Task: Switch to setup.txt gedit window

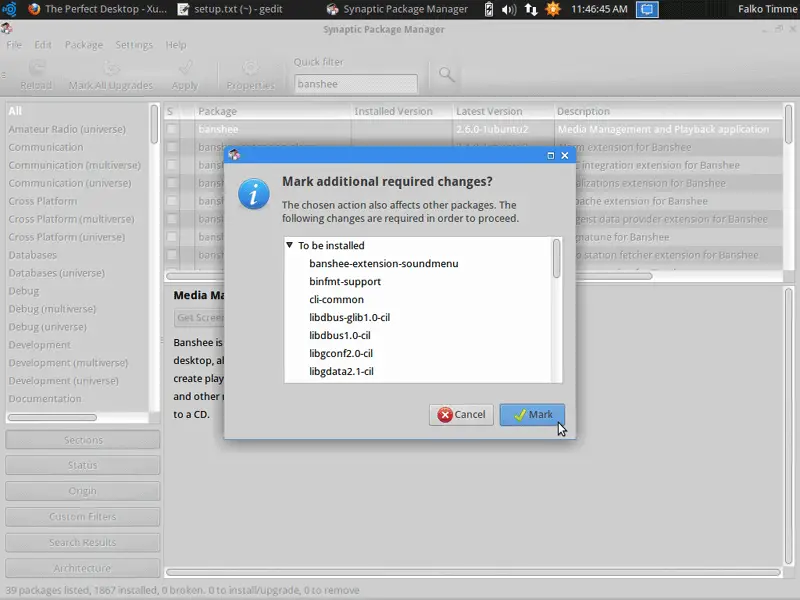Action: pos(230,9)
